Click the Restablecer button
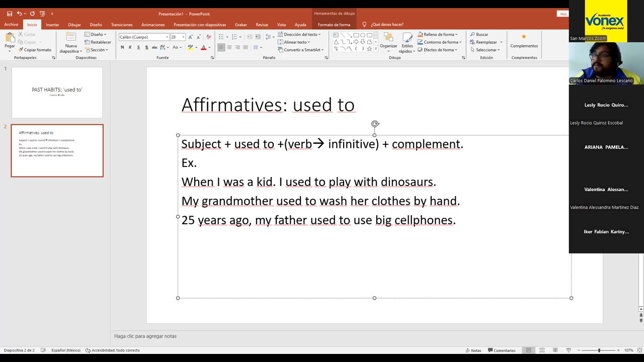The width and height of the screenshot is (644, 362). click(x=98, y=42)
